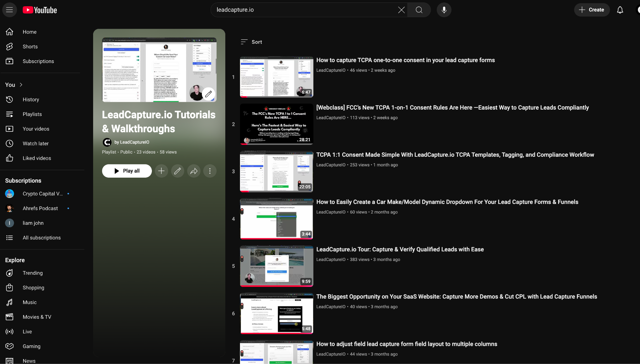The width and height of the screenshot is (640, 364).
Task: Go to Watch later
Action: [x=36, y=144]
